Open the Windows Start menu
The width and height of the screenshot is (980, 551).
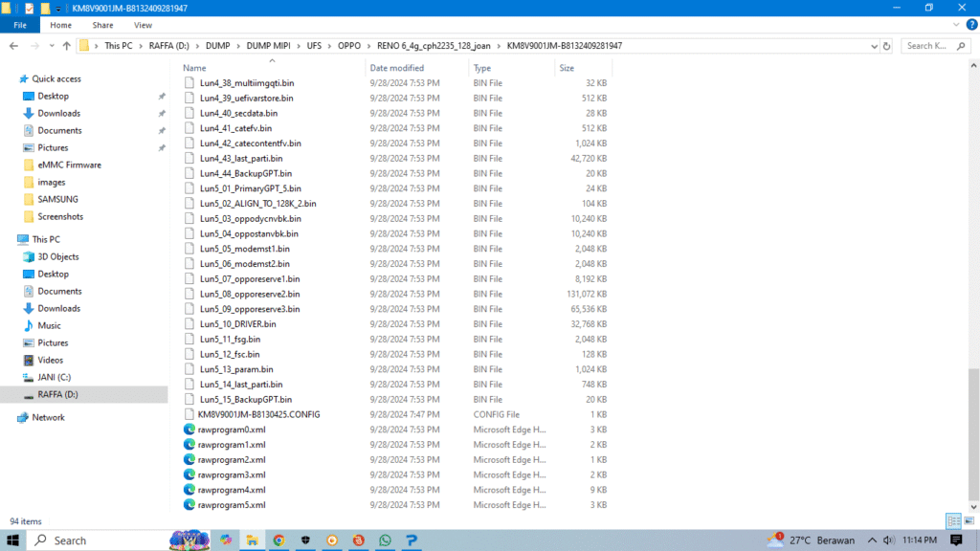(x=13, y=540)
